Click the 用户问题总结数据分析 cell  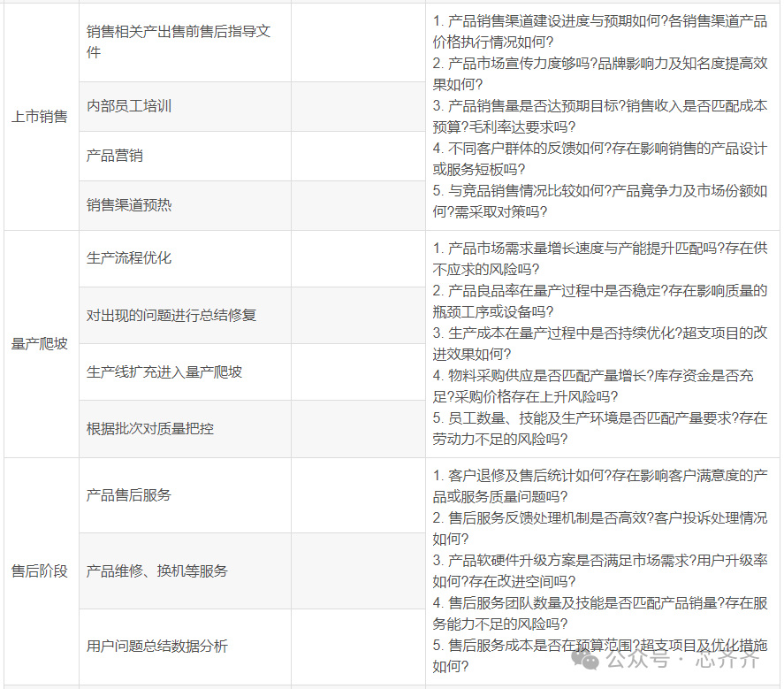157,647
